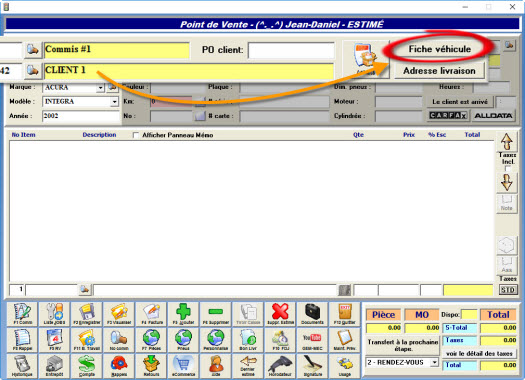Click the MO label above totals
The height and width of the screenshot is (380, 525).
(422, 315)
